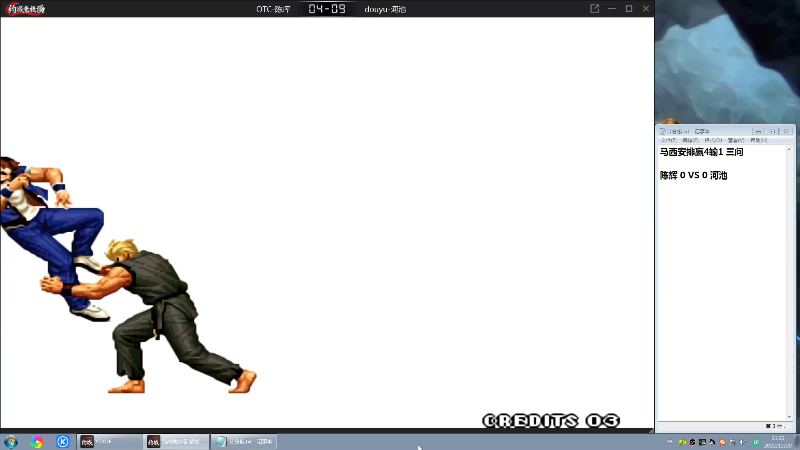The height and width of the screenshot is (450, 800).
Task: Close the Notepad window
Action: pos(786,132)
